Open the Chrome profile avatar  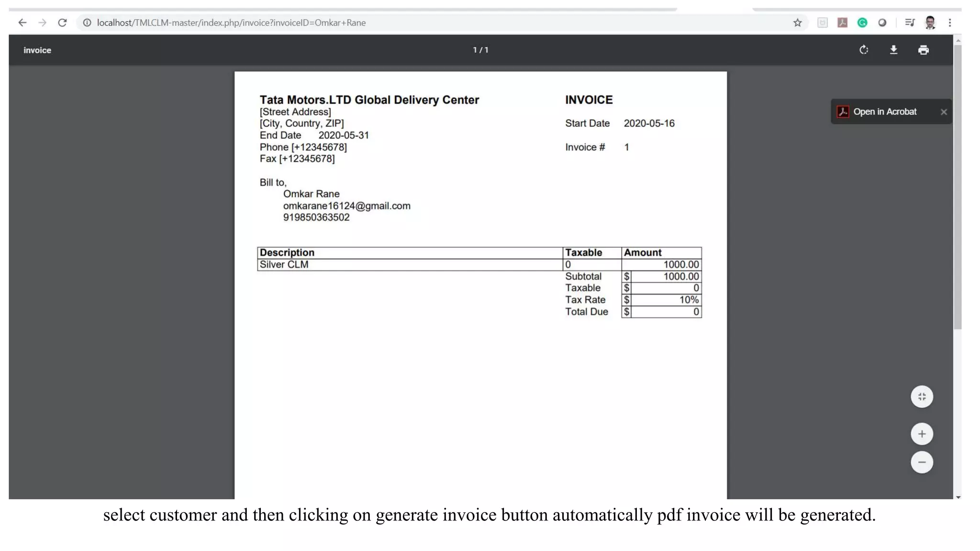(930, 22)
